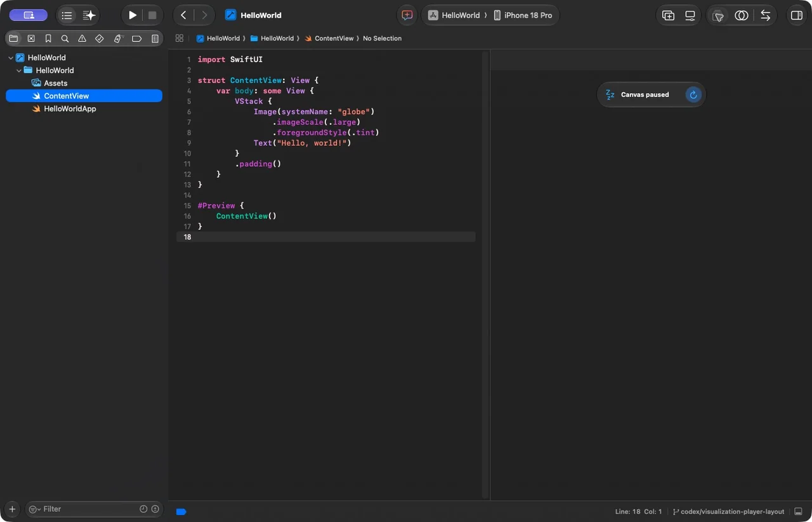
Task: Select the root HelloWorld project row
Action: (x=84, y=58)
